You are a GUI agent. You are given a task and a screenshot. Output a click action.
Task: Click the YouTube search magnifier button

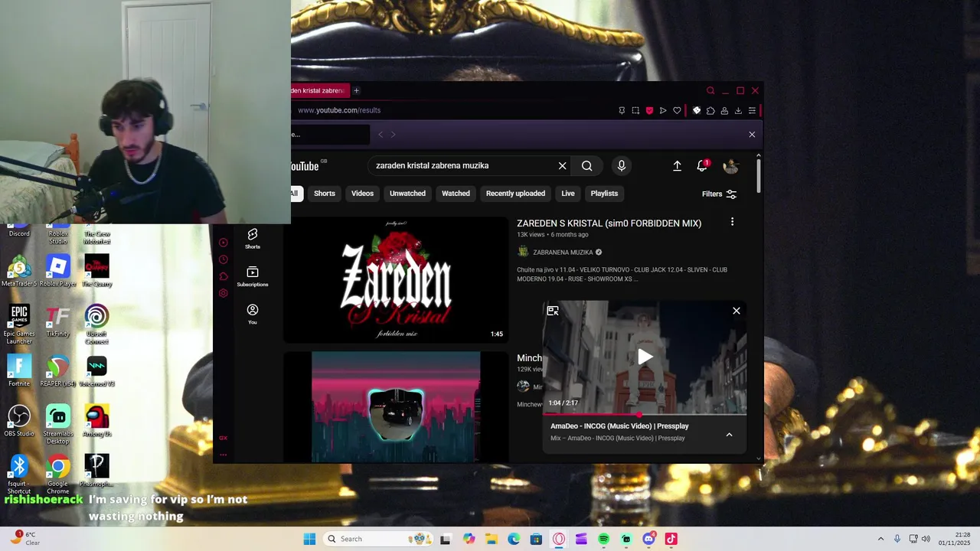tap(586, 165)
